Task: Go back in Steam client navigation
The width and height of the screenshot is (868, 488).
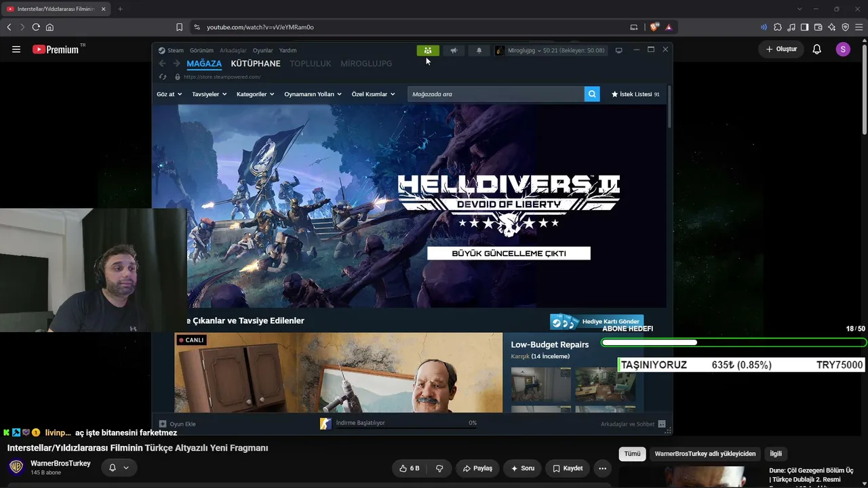Action: (x=162, y=64)
